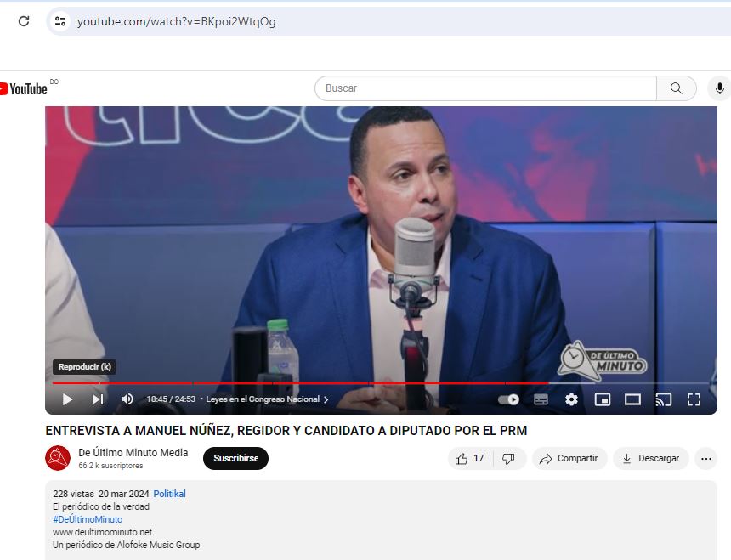Select the youtube.com URL in address bar
Viewport: 731px width, 560px height.
tap(176, 21)
